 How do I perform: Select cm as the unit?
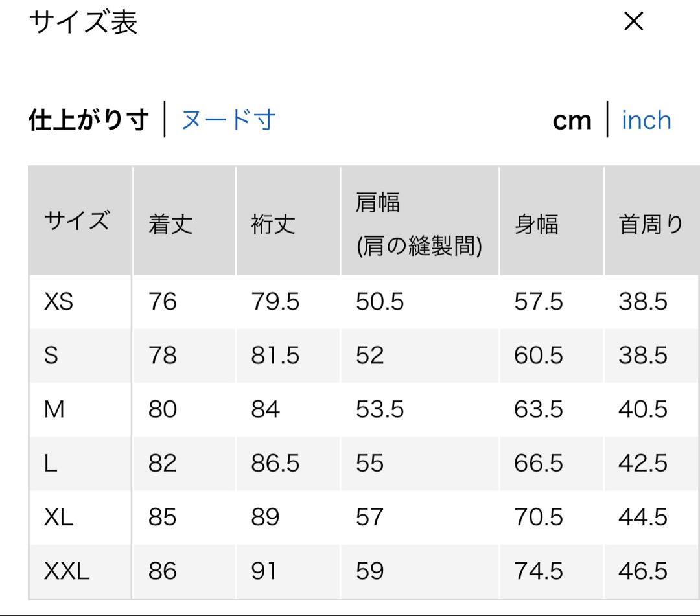click(x=572, y=121)
